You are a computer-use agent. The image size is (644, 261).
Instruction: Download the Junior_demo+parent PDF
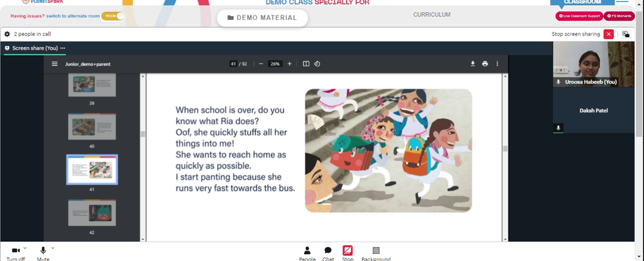(x=473, y=64)
